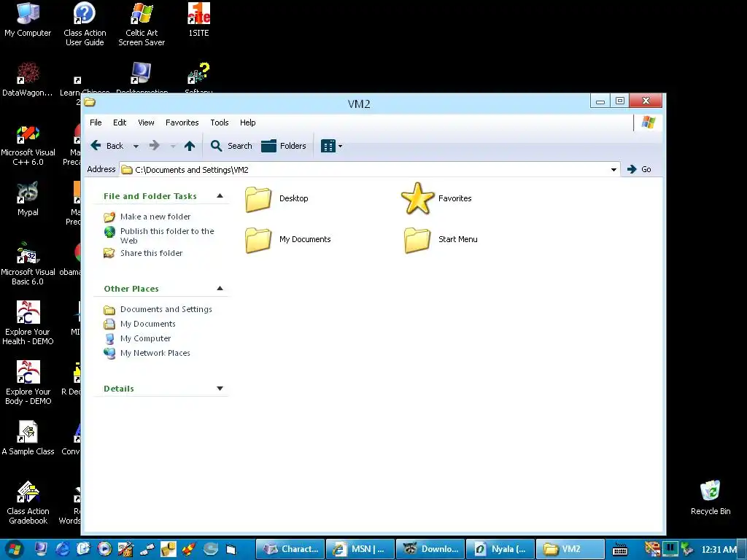Click the VM2 taskbar button

click(x=570, y=549)
